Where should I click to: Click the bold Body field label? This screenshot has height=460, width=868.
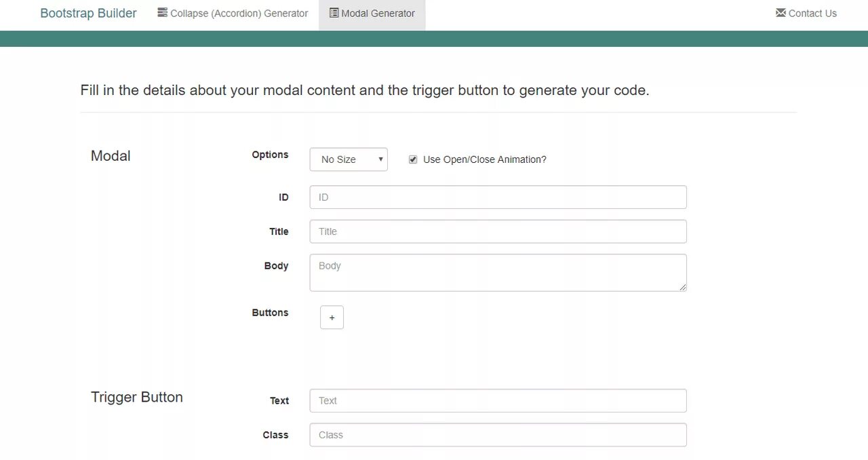pos(276,266)
